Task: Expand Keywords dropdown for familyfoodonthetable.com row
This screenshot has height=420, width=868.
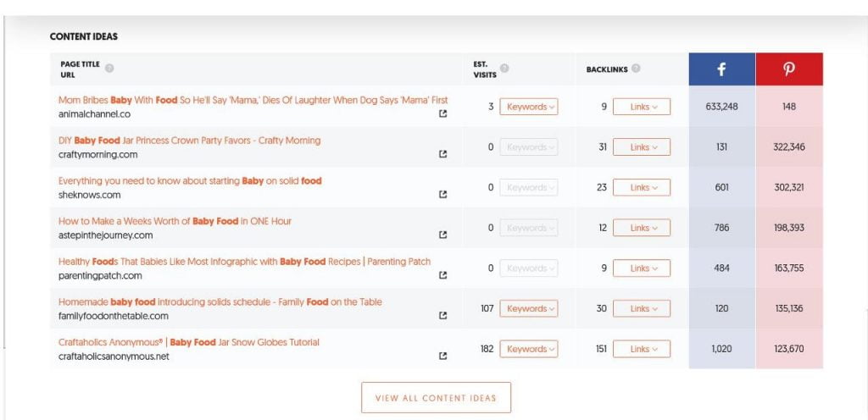Action: tap(529, 308)
